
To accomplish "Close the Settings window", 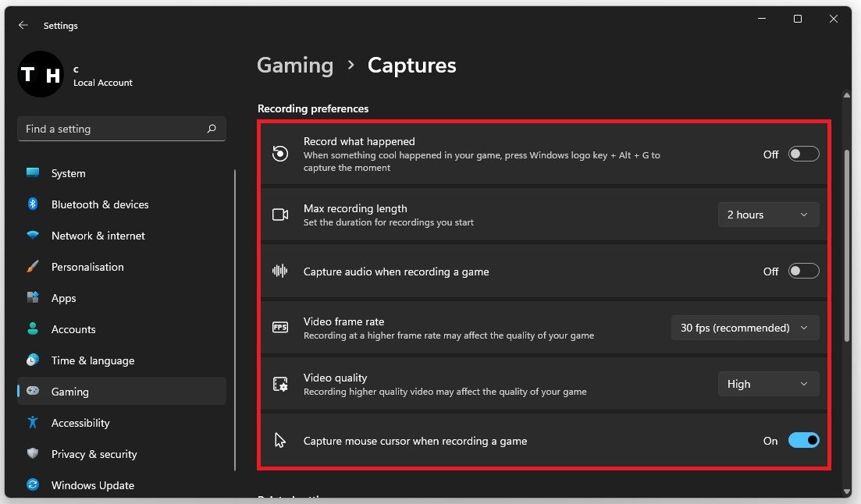I will [x=833, y=19].
